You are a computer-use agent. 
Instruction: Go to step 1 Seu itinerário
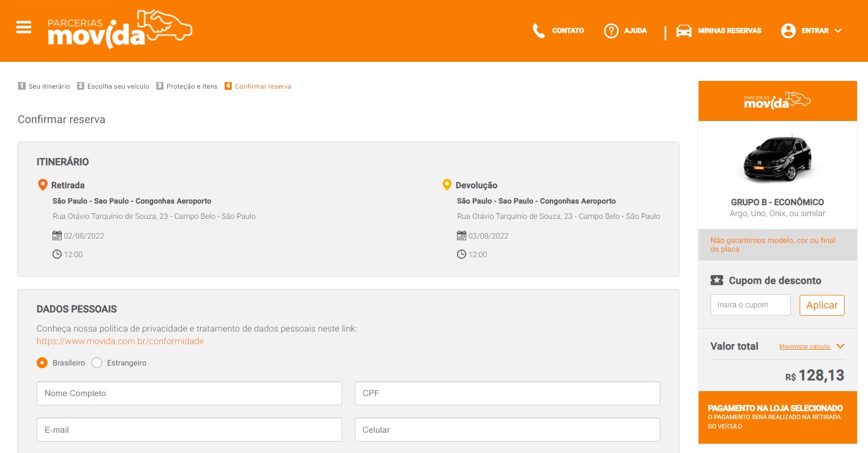(44, 86)
